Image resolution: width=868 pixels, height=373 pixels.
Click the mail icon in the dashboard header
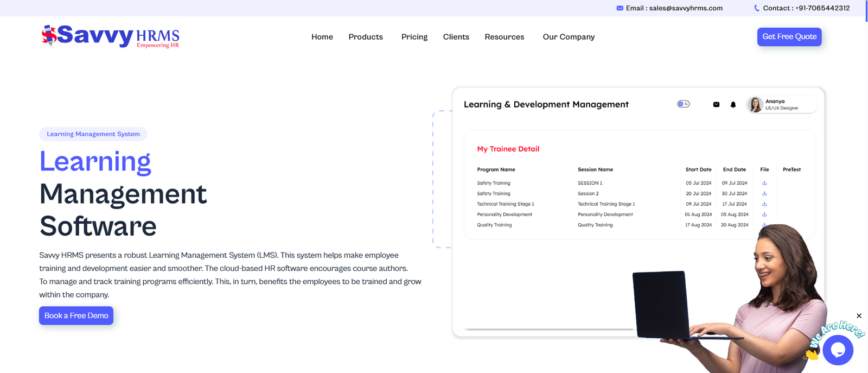pyautogui.click(x=716, y=104)
